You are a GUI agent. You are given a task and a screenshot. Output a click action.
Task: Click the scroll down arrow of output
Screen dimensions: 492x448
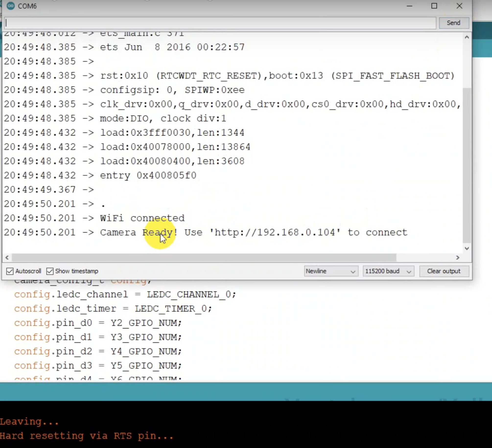point(467,248)
